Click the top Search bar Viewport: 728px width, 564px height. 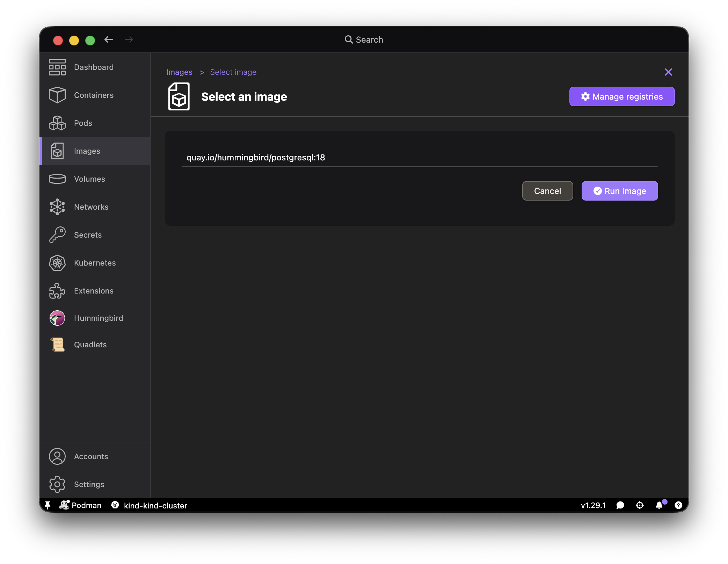tap(364, 39)
